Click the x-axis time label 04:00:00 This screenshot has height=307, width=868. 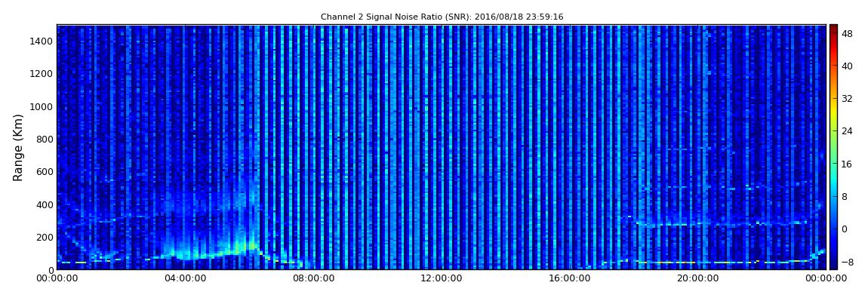pyautogui.click(x=186, y=279)
